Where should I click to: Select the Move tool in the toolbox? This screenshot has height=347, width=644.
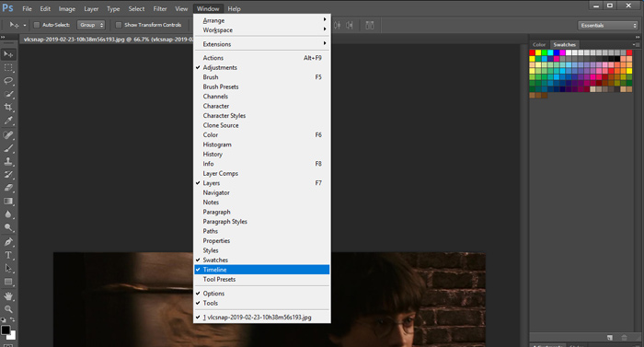point(8,54)
